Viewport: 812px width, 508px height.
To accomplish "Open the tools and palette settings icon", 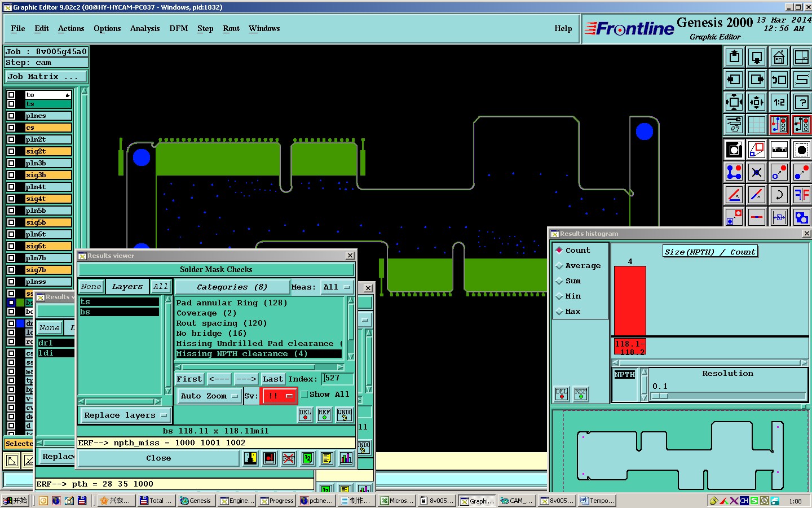I will (x=734, y=125).
